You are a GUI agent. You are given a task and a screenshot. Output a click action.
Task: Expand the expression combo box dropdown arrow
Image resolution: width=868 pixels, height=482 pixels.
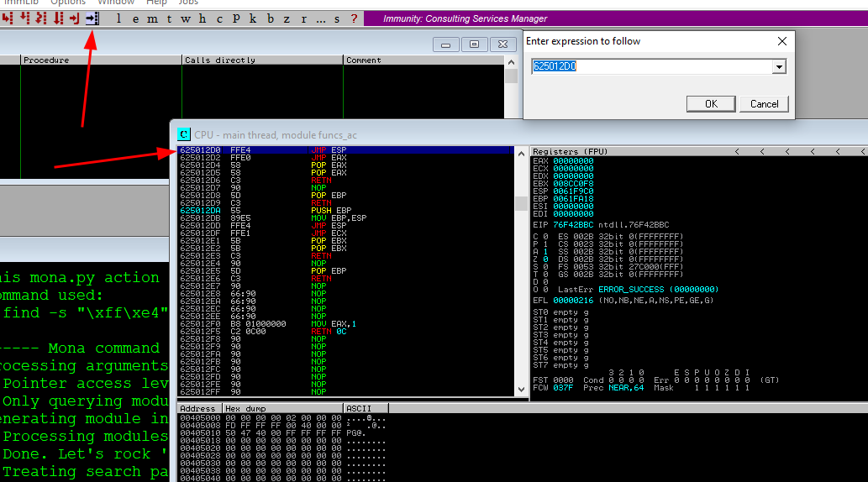pyautogui.click(x=779, y=67)
